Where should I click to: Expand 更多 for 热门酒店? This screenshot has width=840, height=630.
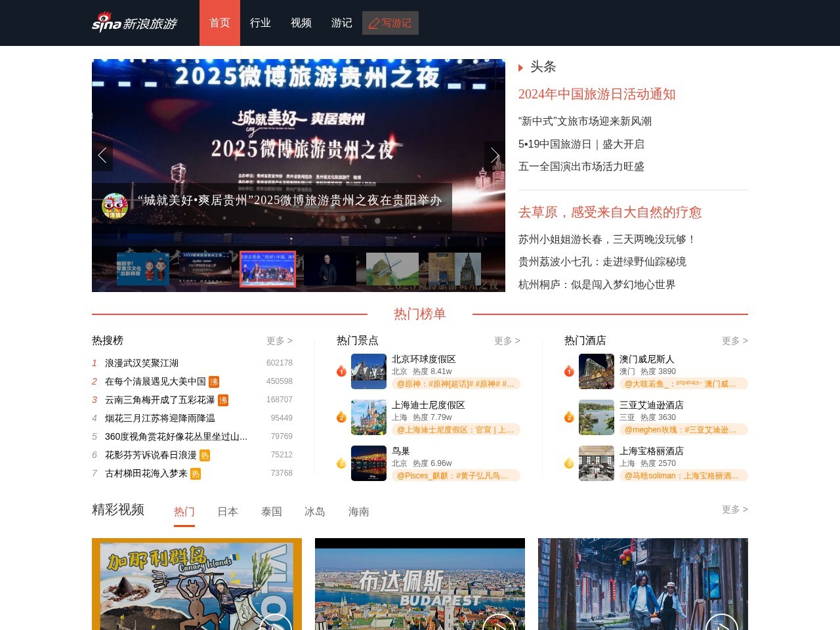pos(734,341)
